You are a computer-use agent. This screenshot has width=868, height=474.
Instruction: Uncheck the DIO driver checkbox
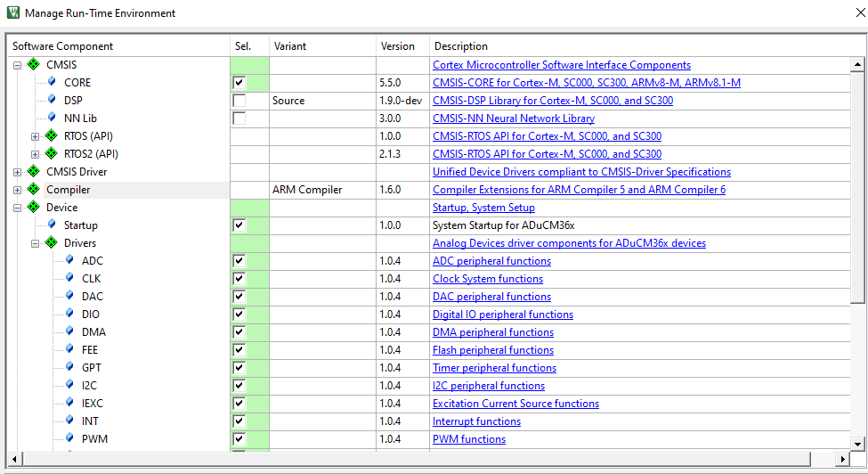pos(239,314)
